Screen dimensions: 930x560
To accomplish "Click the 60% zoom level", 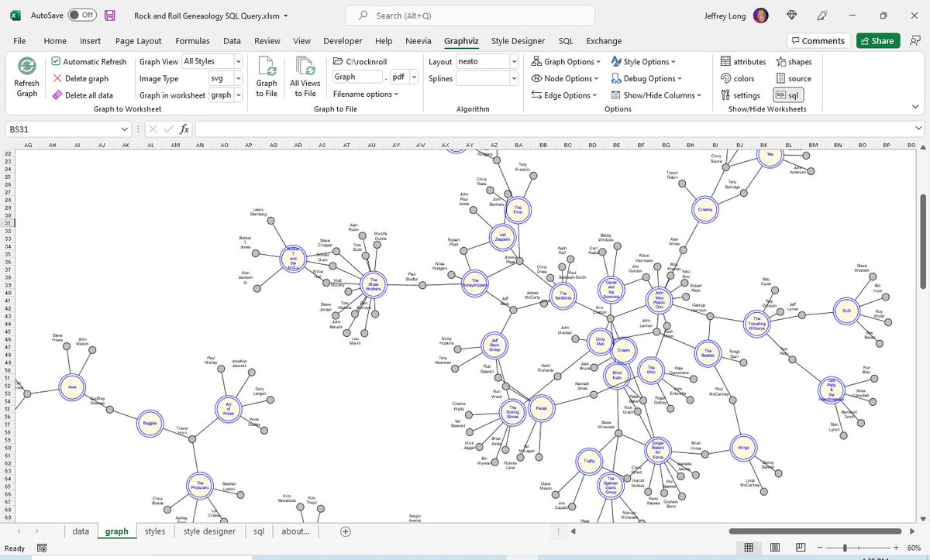I will point(913,548).
